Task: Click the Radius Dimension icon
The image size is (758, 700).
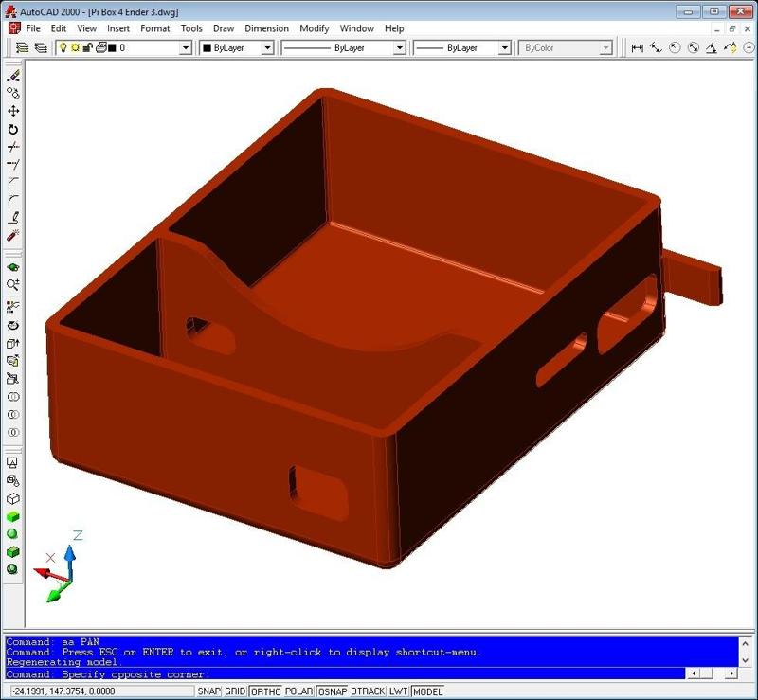Action: 675,47
